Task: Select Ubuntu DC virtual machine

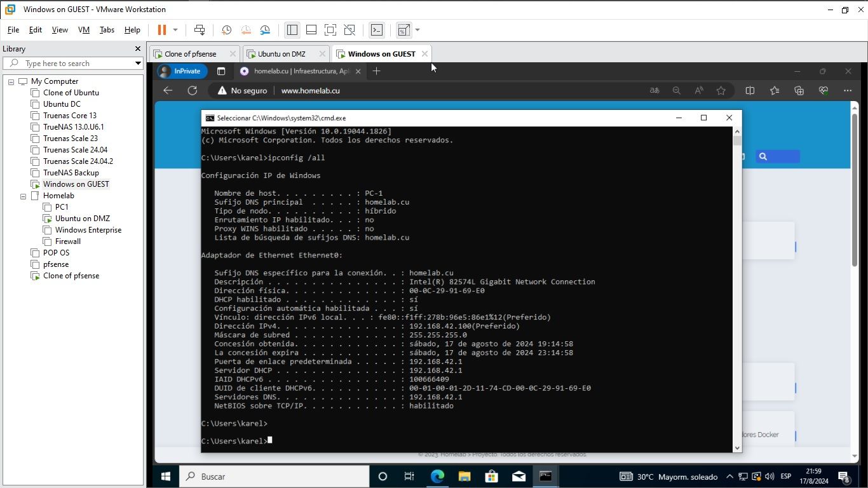Action: coord(62,104)
